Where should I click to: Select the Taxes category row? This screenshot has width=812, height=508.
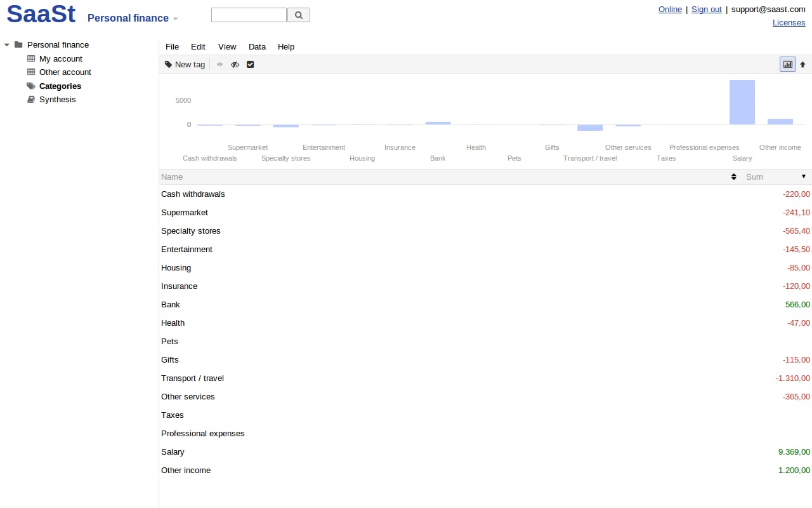485,415
